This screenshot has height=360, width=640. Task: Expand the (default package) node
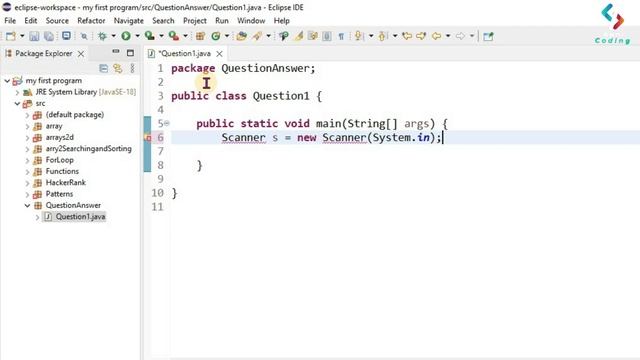coord(27,115)
